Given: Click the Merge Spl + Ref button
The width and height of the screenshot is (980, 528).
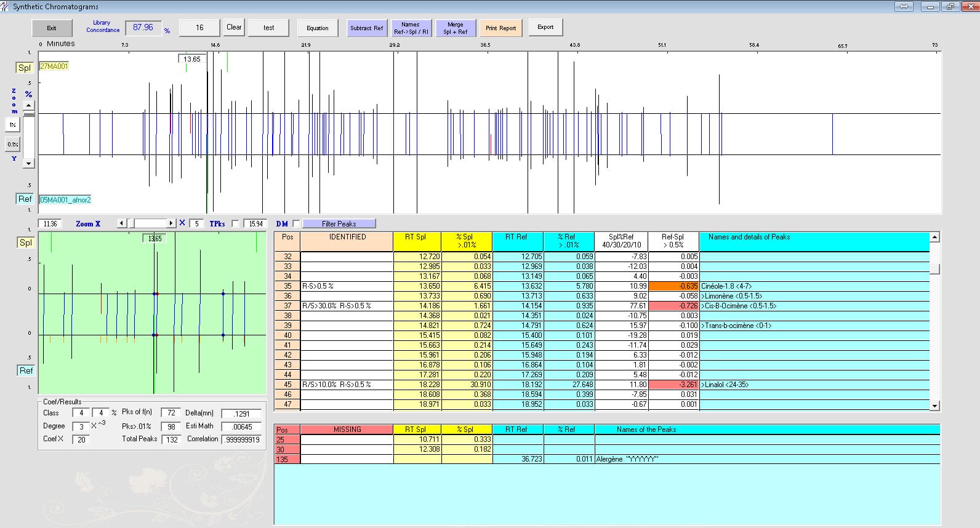Looking at the screenshot, I should point(456,28).
